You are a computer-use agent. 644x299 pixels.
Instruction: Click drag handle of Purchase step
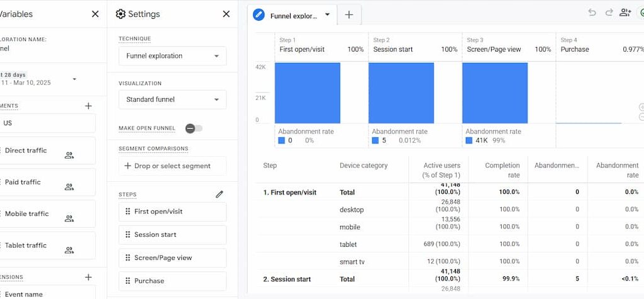click(x=128, y=281)
